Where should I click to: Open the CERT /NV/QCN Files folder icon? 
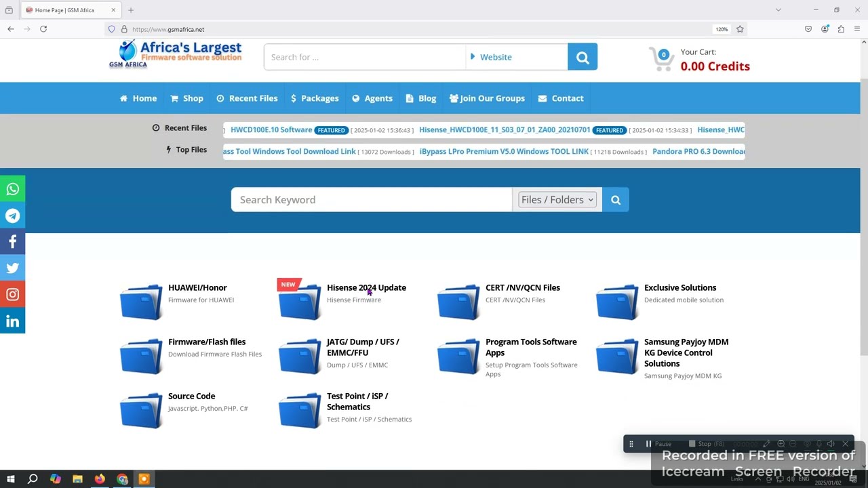point(458,302)
